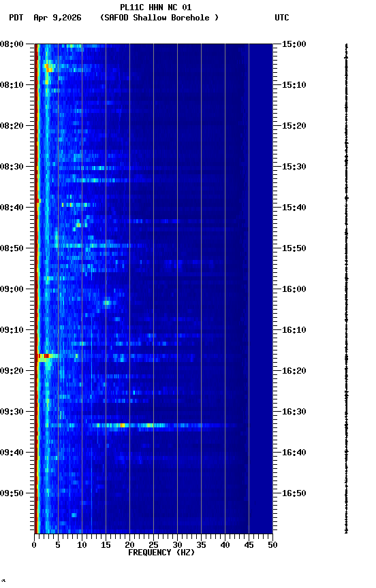Click the 09:40 PDT time label
This screenshot has width=376, height=588.
[12, 453]
